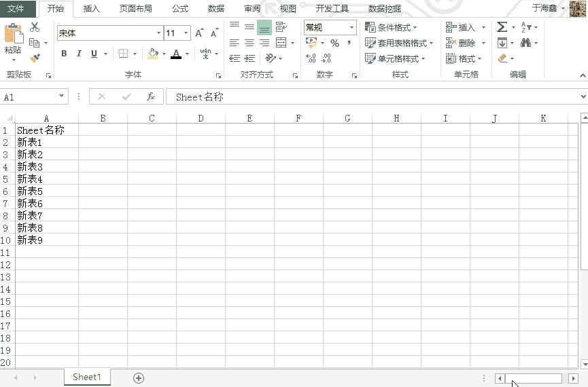Click the AutoSum sigma icon
Screen dimensions: 588x387
click(x=502, y=27)
